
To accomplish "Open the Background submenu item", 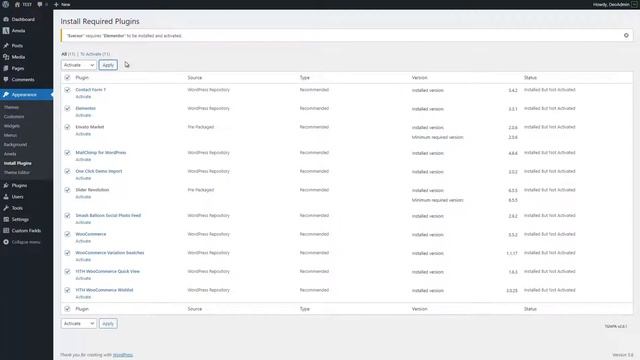I will pyautogui.click(x=16, y=144).
